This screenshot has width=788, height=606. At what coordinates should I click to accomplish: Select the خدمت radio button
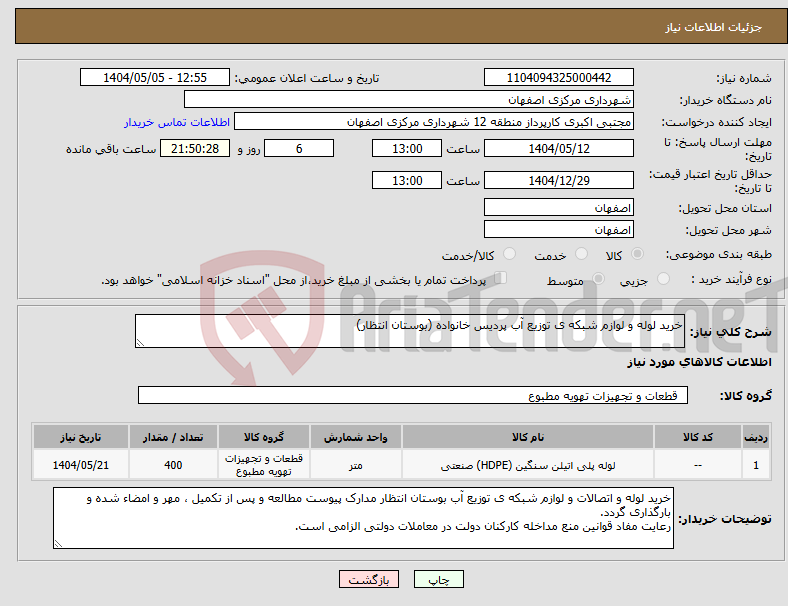pyautogui.click(x=581, y=254)
